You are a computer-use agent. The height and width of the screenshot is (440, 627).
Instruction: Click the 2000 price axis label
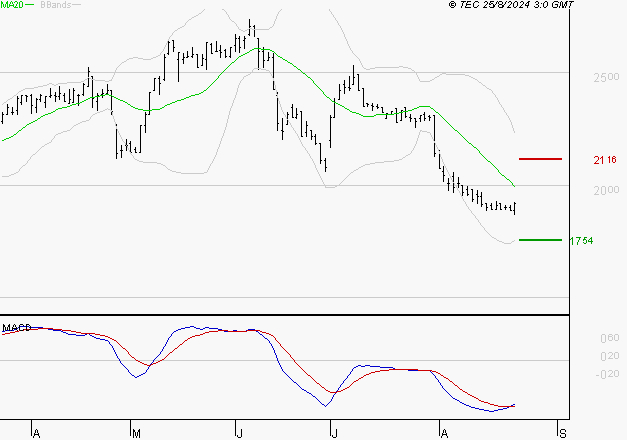coord(606,190)
